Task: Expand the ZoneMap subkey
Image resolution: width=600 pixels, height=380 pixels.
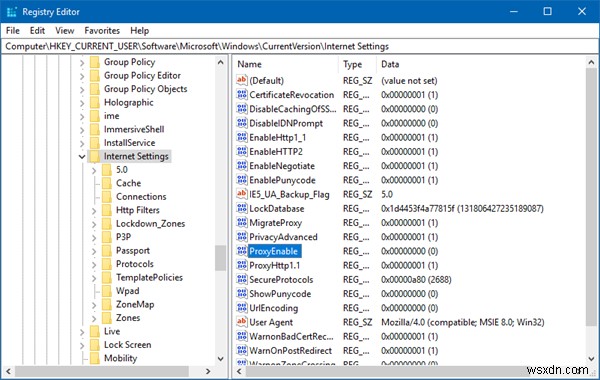Action: (94, 305)
